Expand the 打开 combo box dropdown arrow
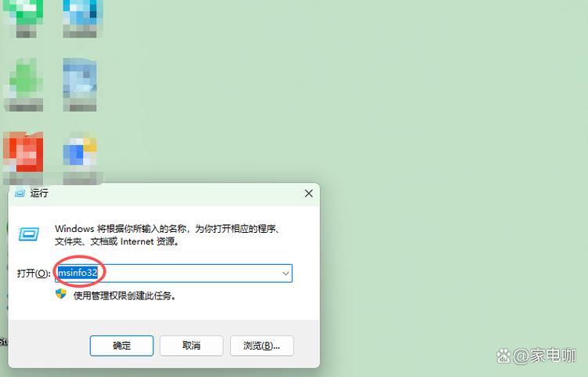 (286, 274)
